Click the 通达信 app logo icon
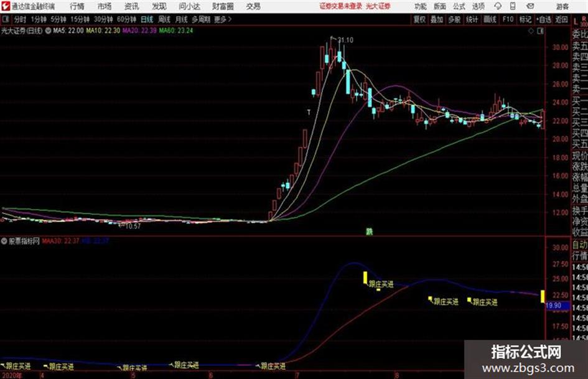 (x=5, y=6)
